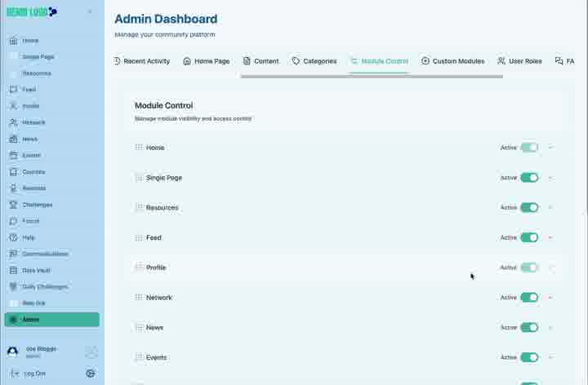
Task: Open Daily Challenges via its sidebar icon
Action: pos(14,286)
